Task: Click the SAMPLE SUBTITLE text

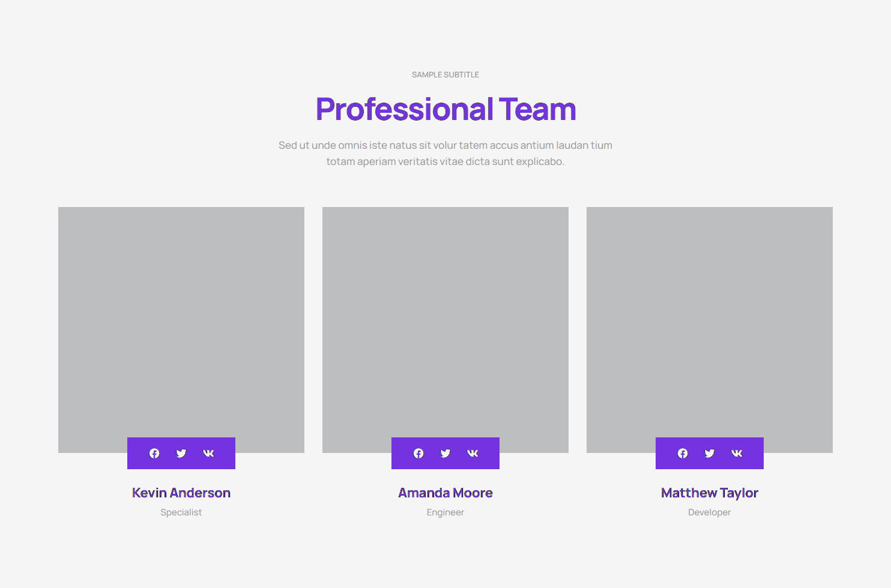Action: click(x=445, y=75)
